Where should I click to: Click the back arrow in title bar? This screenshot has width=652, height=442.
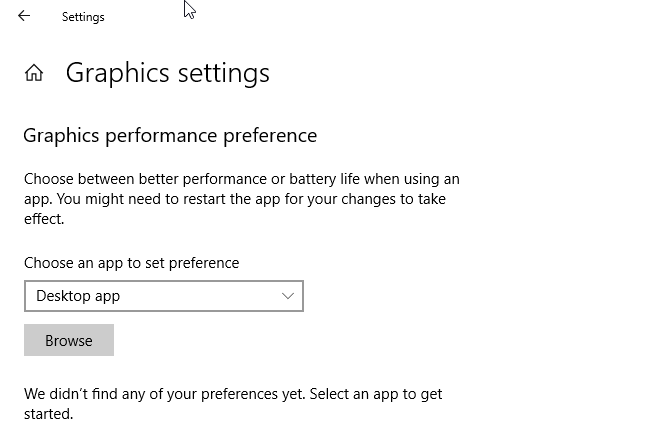click(24, 16)
